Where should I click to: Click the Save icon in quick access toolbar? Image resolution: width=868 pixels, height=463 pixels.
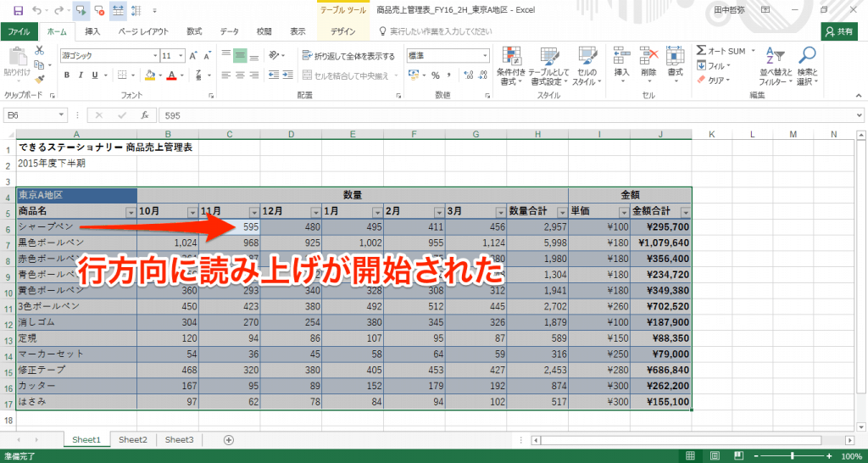pyautogui.click(x=19, y=10)
